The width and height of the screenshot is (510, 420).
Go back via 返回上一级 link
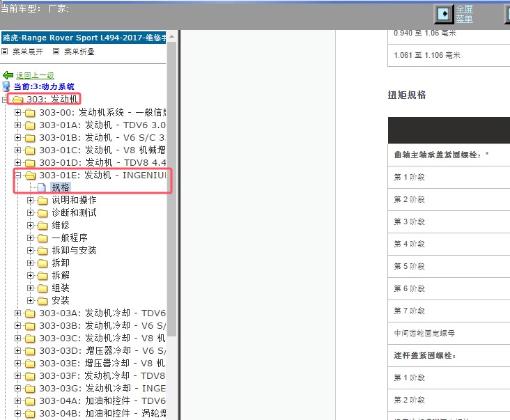coord(35,75)
